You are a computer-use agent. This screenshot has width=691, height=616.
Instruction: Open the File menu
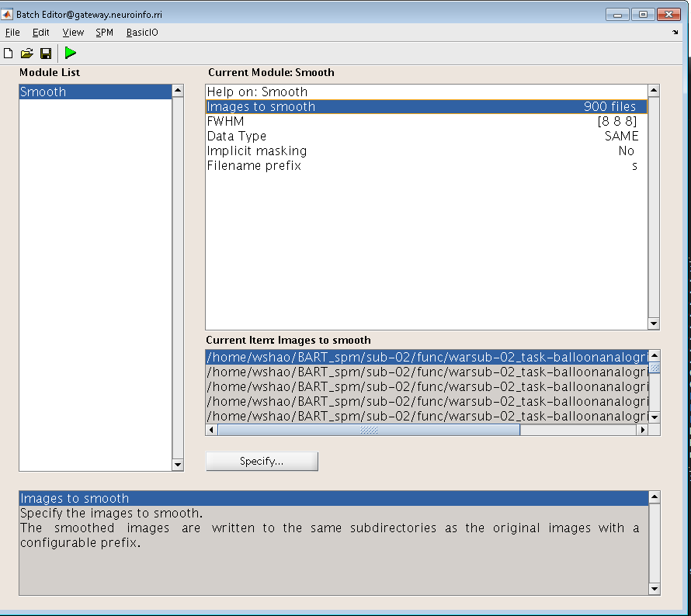[x=12, y=32]
